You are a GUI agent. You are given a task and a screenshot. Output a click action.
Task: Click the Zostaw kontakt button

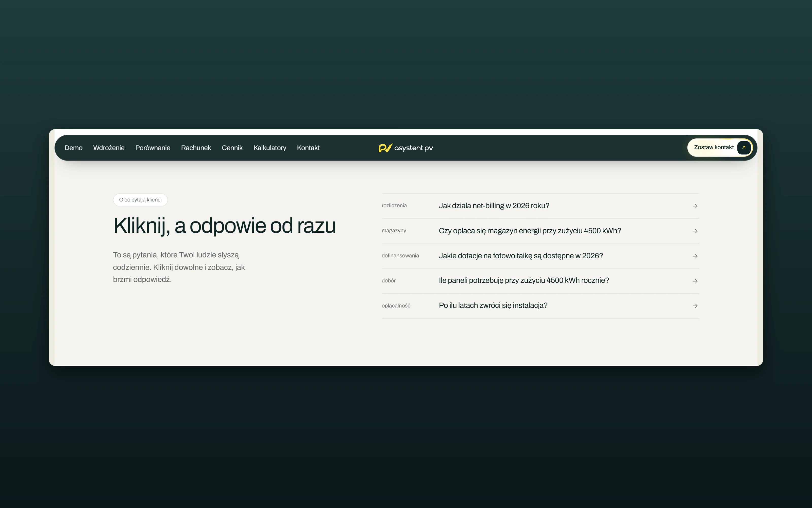(720, 148)
